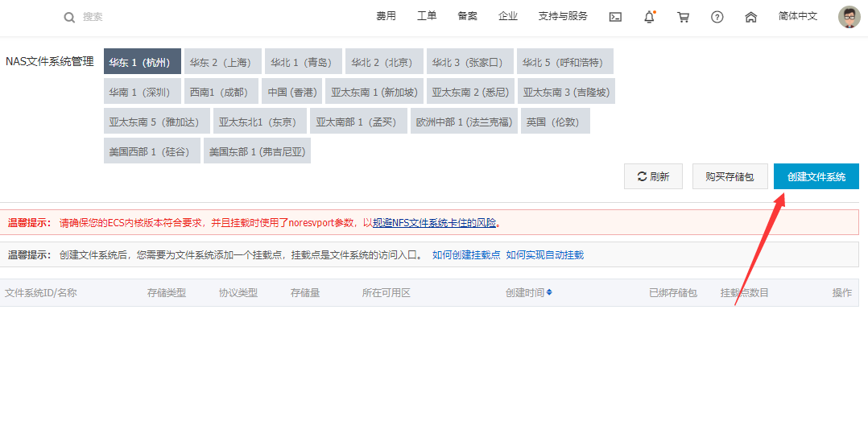The image size is (868, 442).
Task: Click the 挂载点数目 column header
Action: pos(745,292)
